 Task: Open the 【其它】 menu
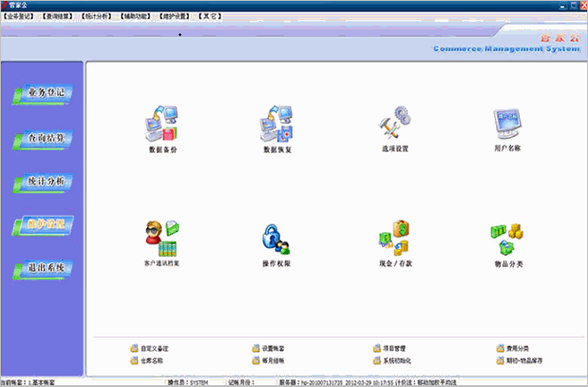[x=210, y=16]
